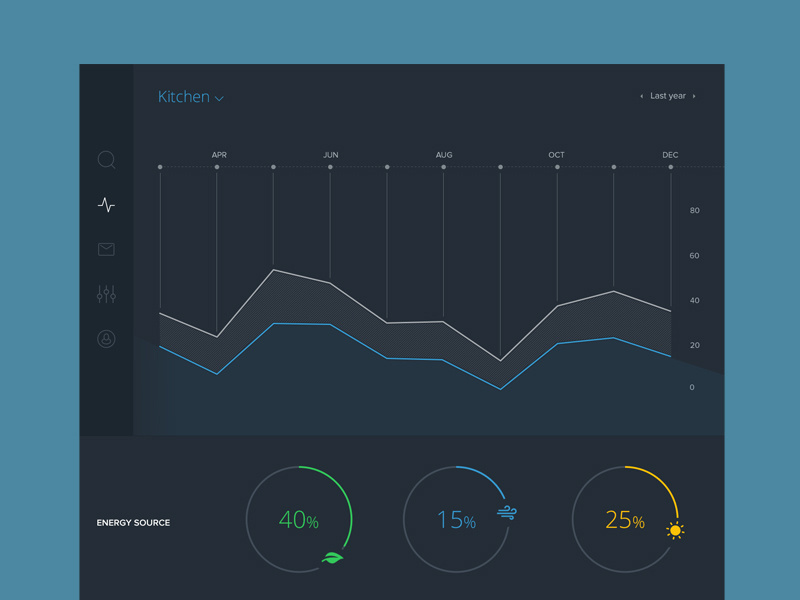Viewport: 800px width, 600px height.
Task: Open the search icon in sidebar
Action: [x=106, y=160]
